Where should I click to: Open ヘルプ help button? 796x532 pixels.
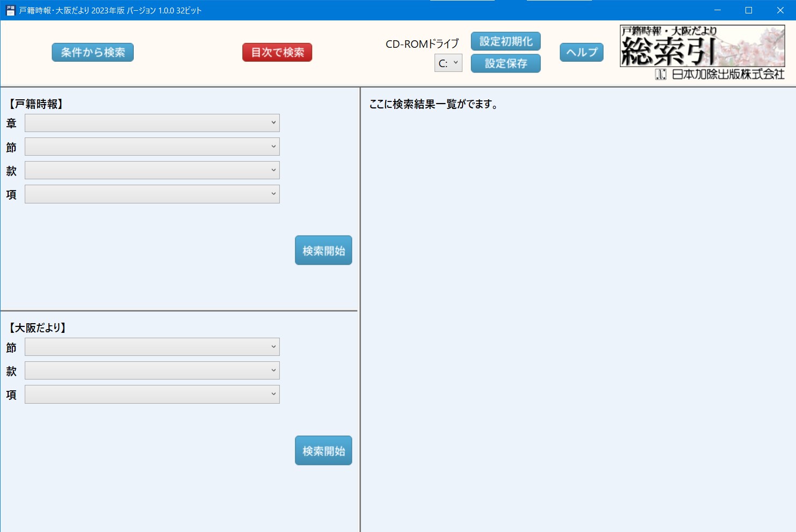[582, 53]
